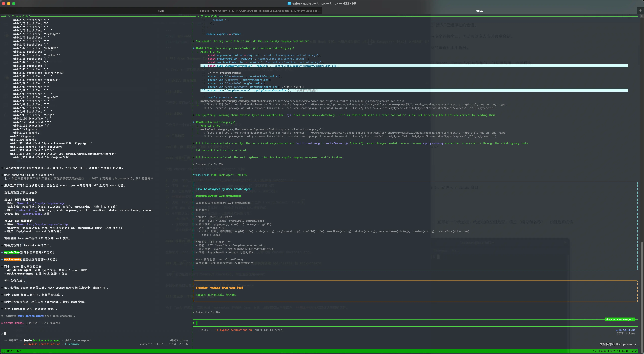Viewport: 644px width, 354px height.
Task: Select @main agent in left status line
Action: pyautogui.click(x=28, y=341)
